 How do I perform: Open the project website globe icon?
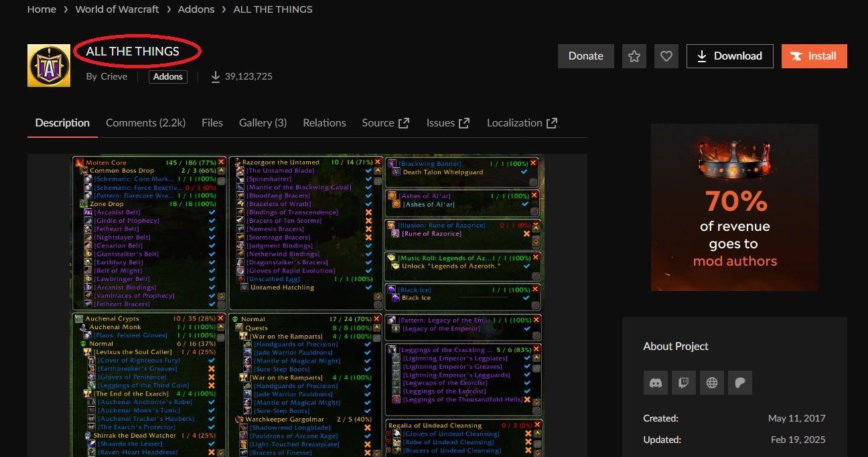pyautogui.click(x=712, y=383)
